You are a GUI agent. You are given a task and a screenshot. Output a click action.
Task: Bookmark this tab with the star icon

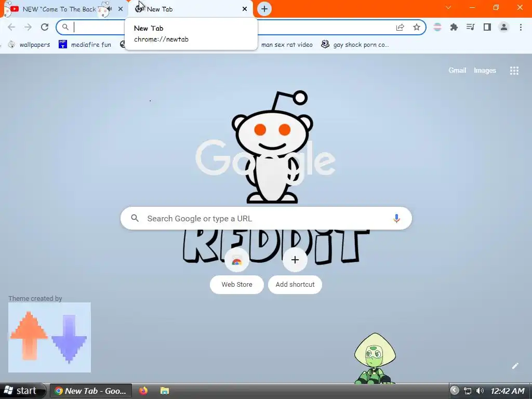(416, 27)
